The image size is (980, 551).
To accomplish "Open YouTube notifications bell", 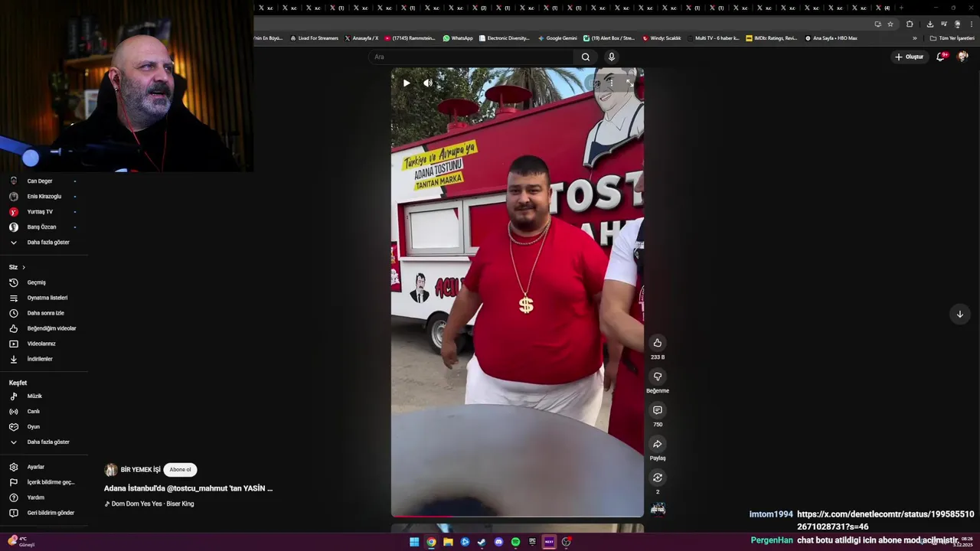I will pyautogui.click(x=941, y=57).
